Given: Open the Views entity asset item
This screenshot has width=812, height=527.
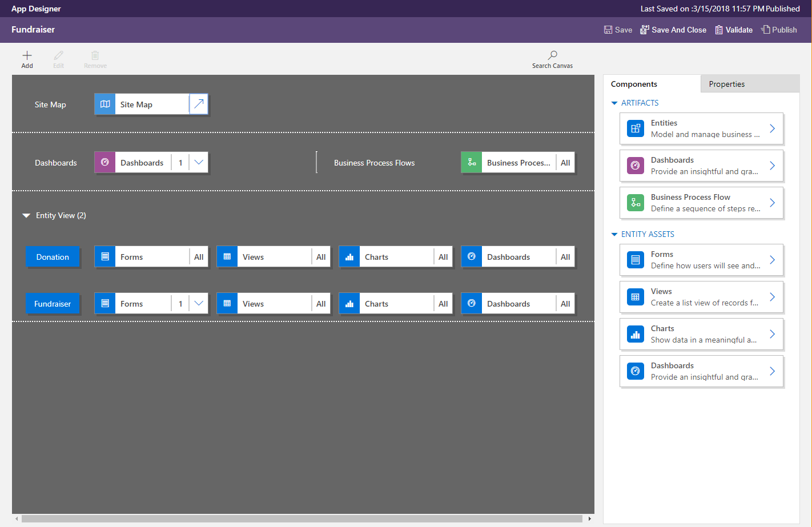Looking at the screenshot, I should pyautogui.click(x=701, y=297).
